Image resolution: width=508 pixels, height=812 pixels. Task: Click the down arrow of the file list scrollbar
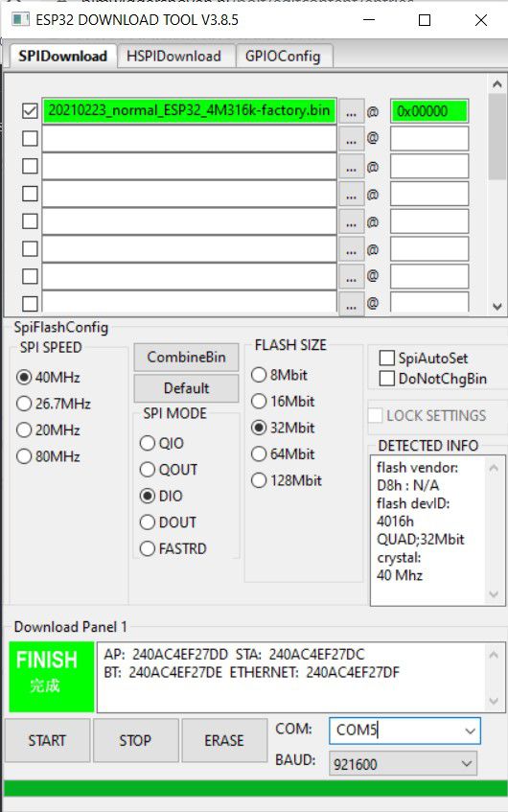tap(497, 306)
